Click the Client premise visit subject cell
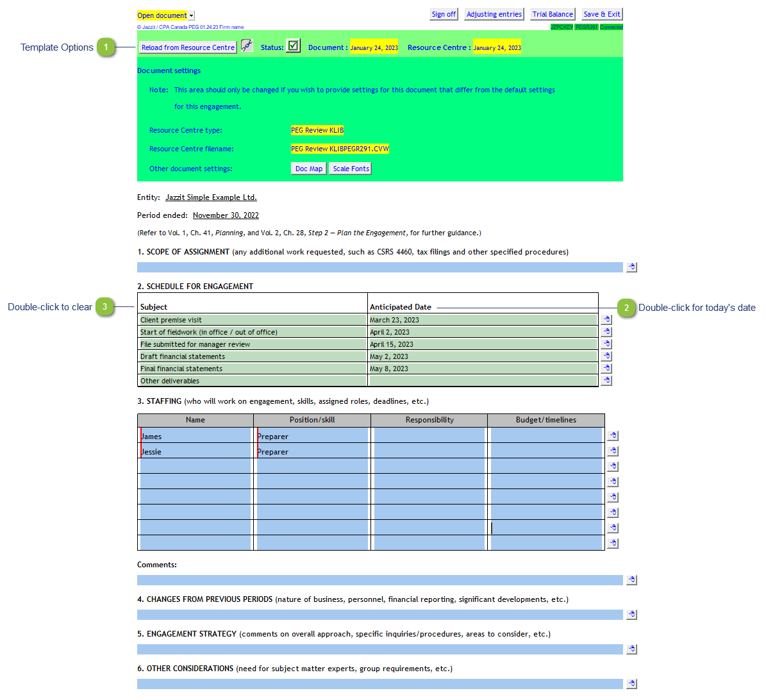Image resolution: width=766 pixels, height=700 pixels. point(253,320)
